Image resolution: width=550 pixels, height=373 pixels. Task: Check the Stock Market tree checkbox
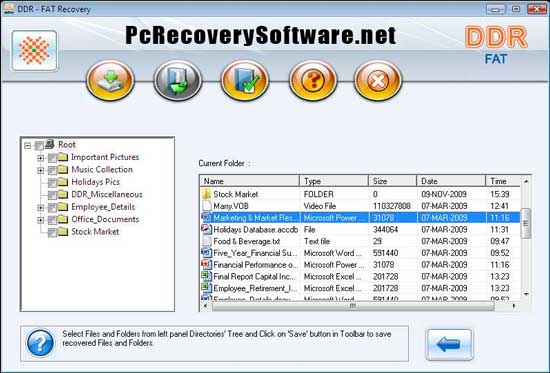pos(52,233)
